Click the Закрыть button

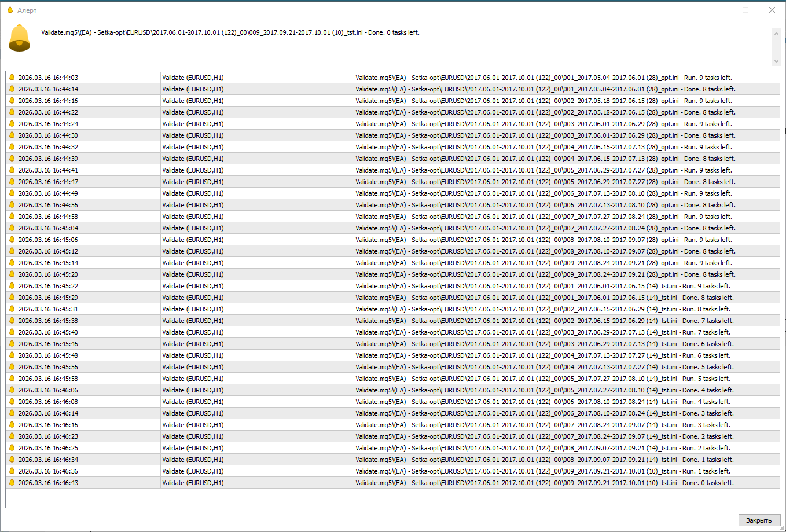[x=759, y=520]
